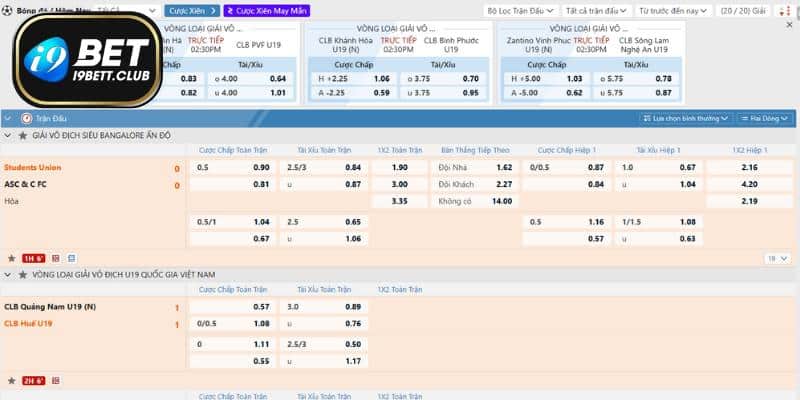Pick H +2.25 at 1.06 in Khánh Hòa card
This screenshot has height=400, width=800.
coord(354,79)
